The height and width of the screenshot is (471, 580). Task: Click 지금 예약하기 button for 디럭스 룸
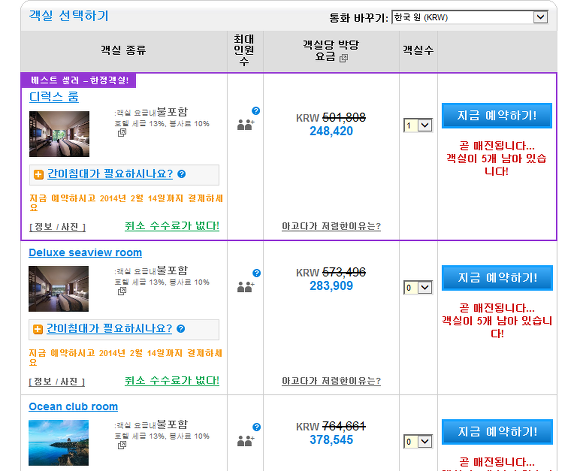pos(497,115)
